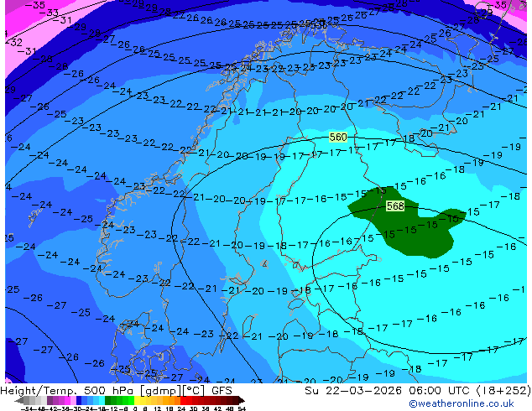Select the Height/Temp. 500 hPa title text
This screenshot has width=532, height=411.
68,391
